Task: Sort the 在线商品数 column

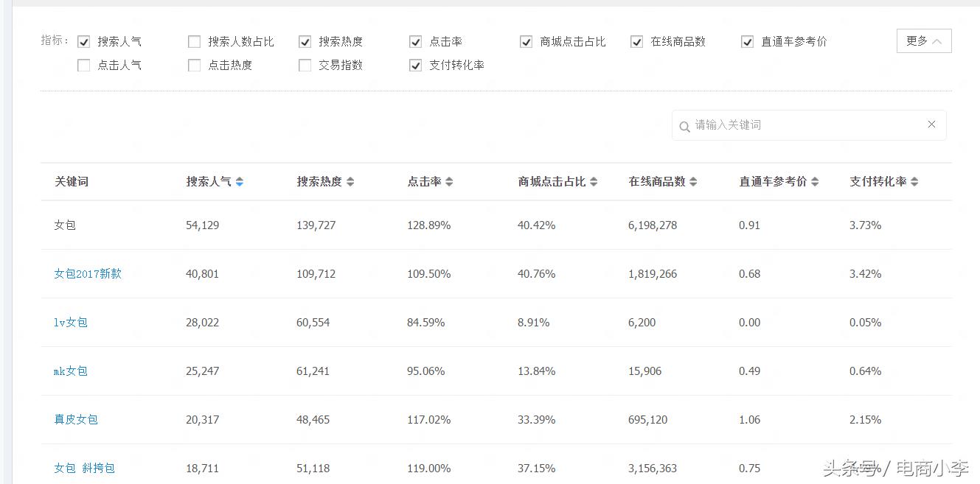Action: pos(692,181)
